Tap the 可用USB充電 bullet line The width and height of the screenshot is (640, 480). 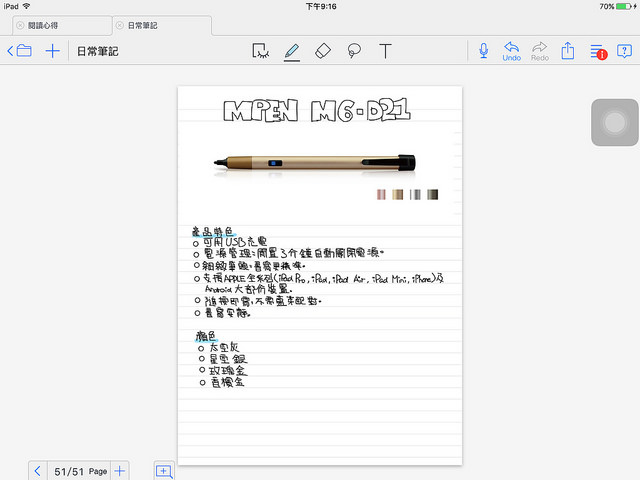point(230,242)
